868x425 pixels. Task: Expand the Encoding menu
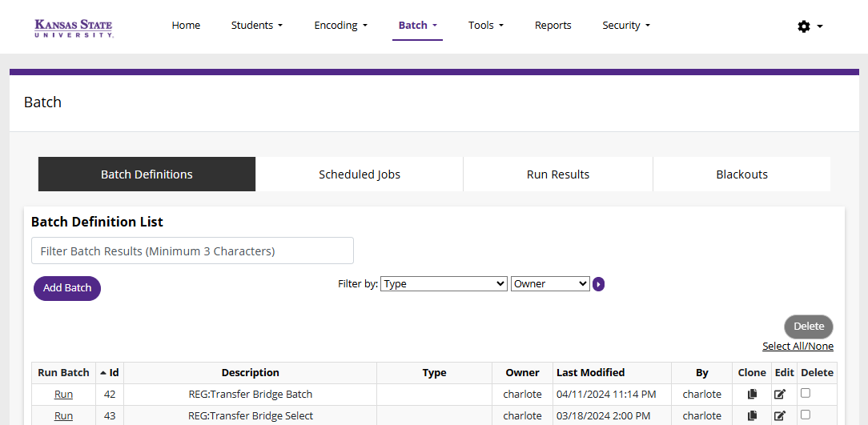(340, 26)
